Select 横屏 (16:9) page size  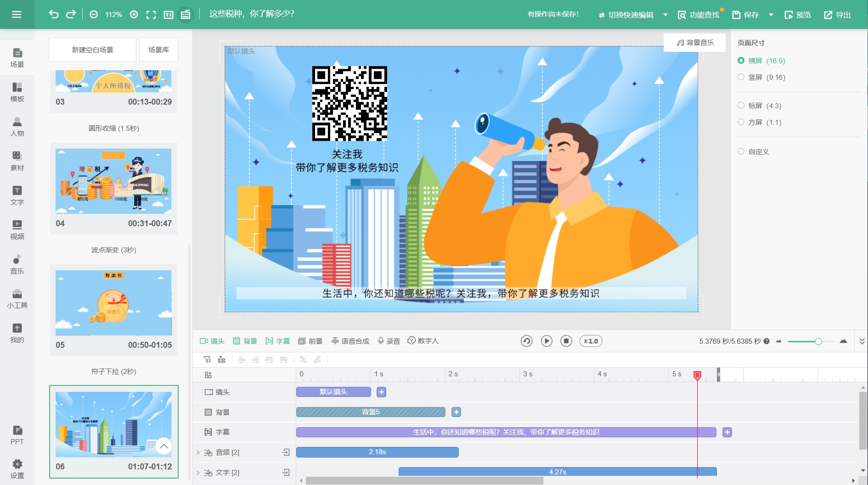point(761,61)
